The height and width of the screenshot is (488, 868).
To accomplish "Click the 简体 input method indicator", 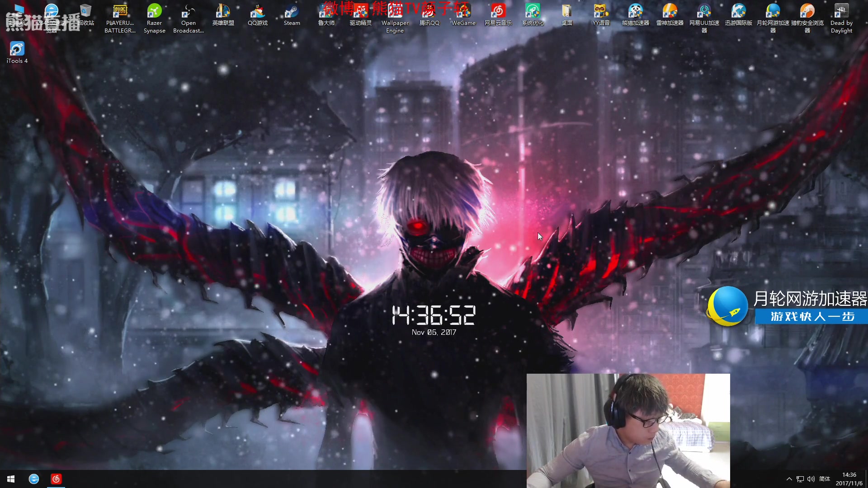I will coord(825,479).
